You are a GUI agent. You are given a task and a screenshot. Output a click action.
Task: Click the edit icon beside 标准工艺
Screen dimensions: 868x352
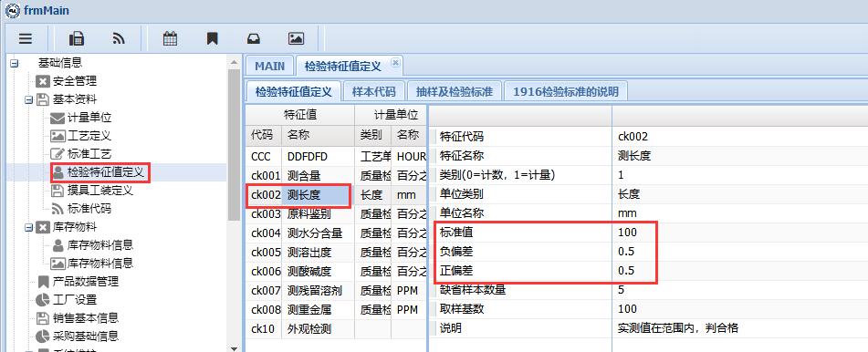tap(58, 154)
